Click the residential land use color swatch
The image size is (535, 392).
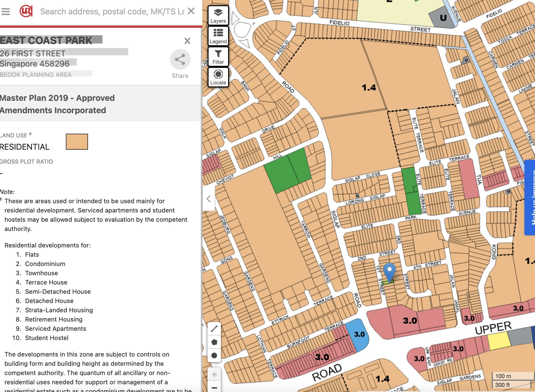[77, 142]
